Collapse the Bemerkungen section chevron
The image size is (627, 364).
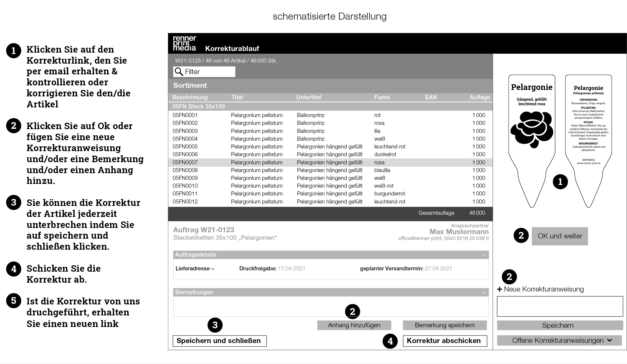[484, 293]
